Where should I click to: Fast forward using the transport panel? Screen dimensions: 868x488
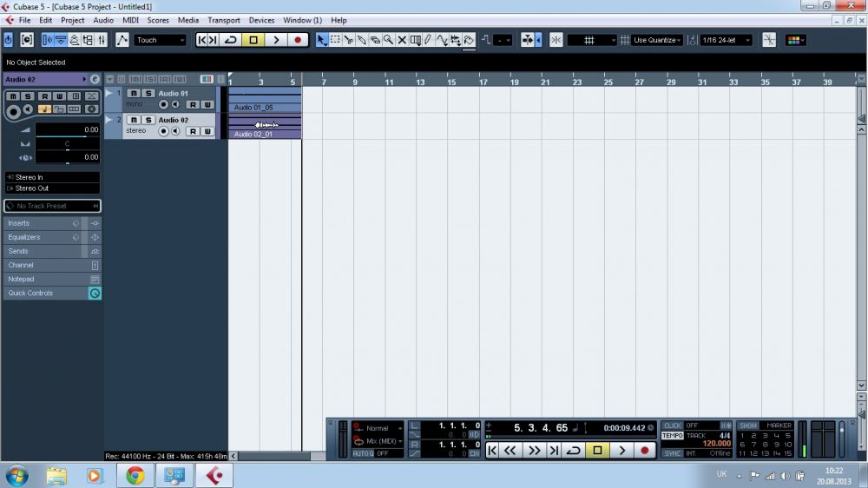(534, 451)
